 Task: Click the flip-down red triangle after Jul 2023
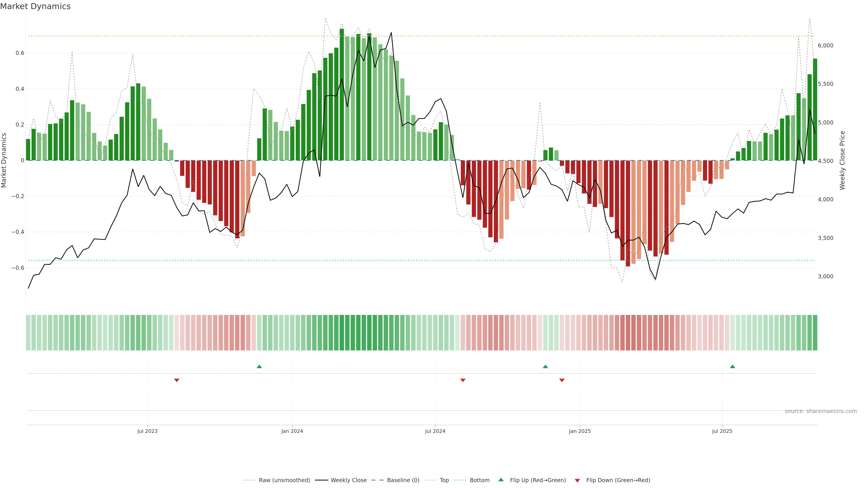177,380
